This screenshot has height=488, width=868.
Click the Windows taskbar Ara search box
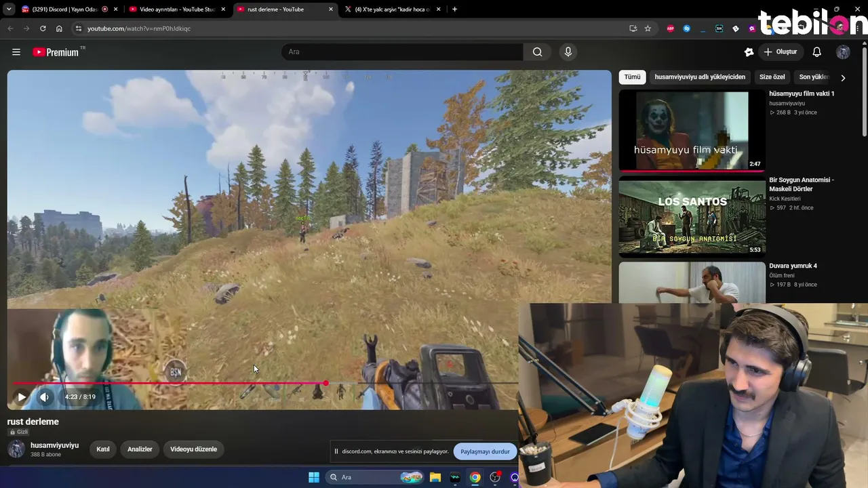[374, 477]
